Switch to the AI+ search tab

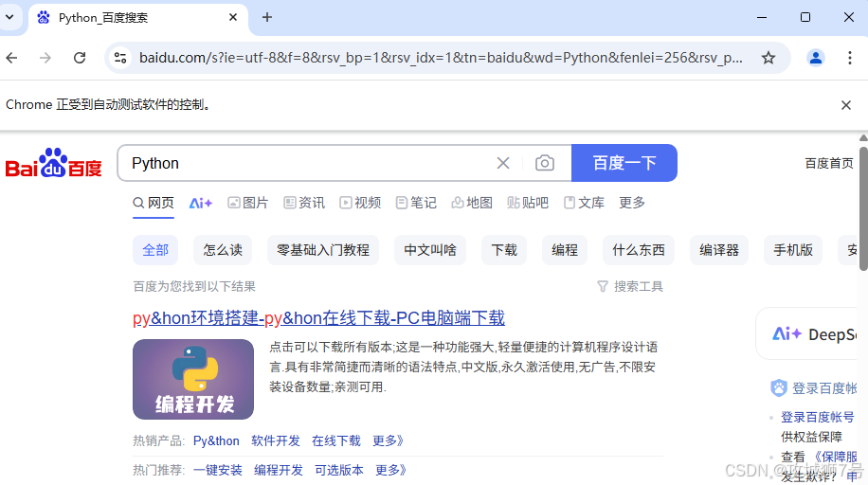(200, 204)
